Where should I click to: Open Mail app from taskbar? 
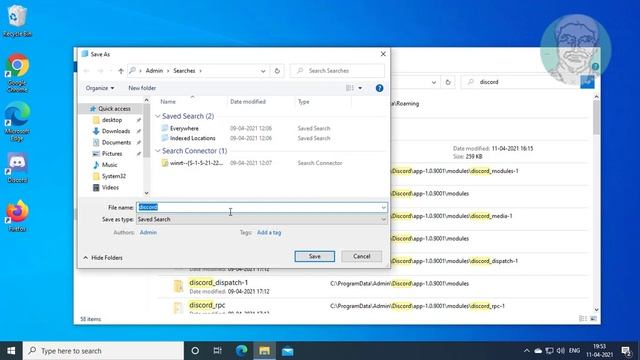tap(287, 351)
